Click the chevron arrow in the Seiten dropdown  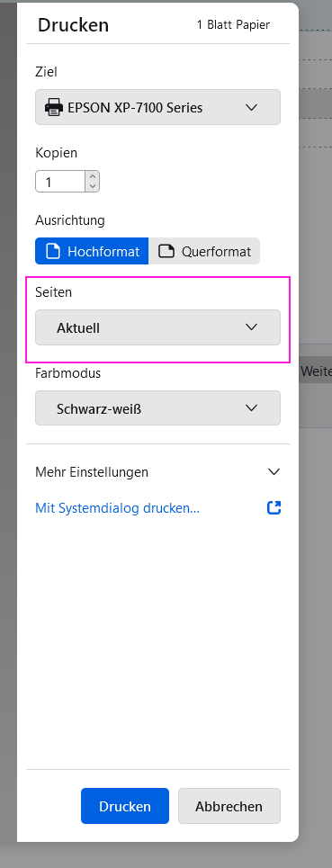click(251, 327)
